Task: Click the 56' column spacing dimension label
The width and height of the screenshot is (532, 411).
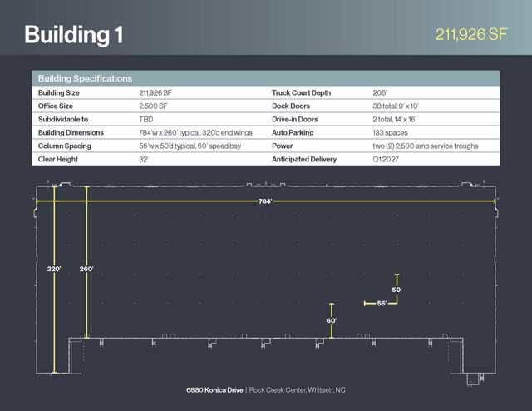Action: pos(382,304)
